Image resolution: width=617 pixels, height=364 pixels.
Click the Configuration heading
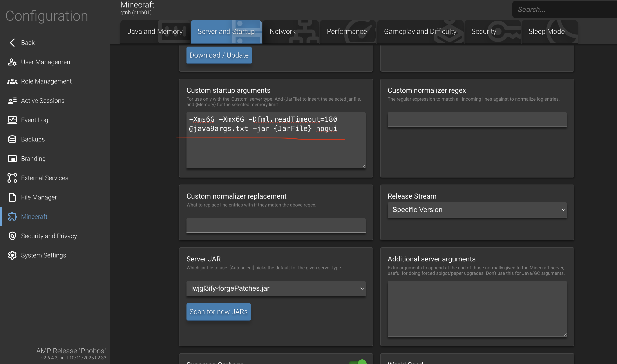click(47, 16)
